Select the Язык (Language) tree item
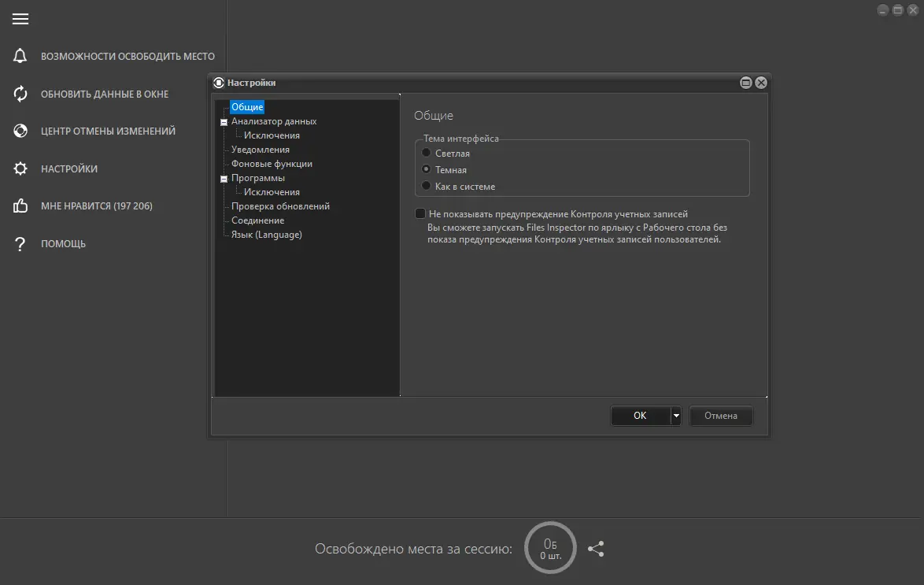This screenshot has height=585, width=924. coord(266,234)
